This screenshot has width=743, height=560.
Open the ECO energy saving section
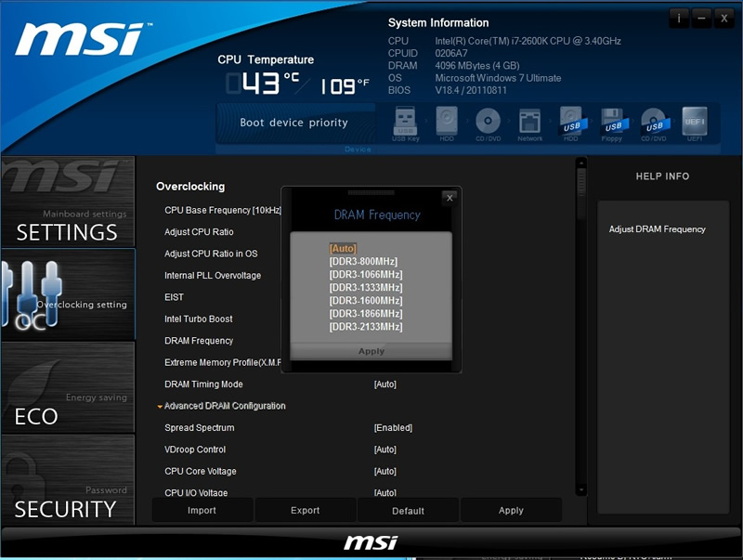[x=68, y=387]
